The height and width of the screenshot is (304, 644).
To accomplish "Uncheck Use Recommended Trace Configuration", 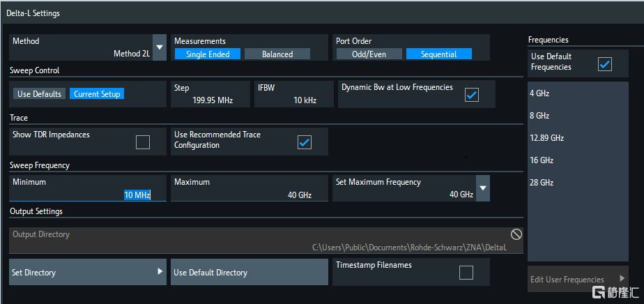I will point(304,142).
